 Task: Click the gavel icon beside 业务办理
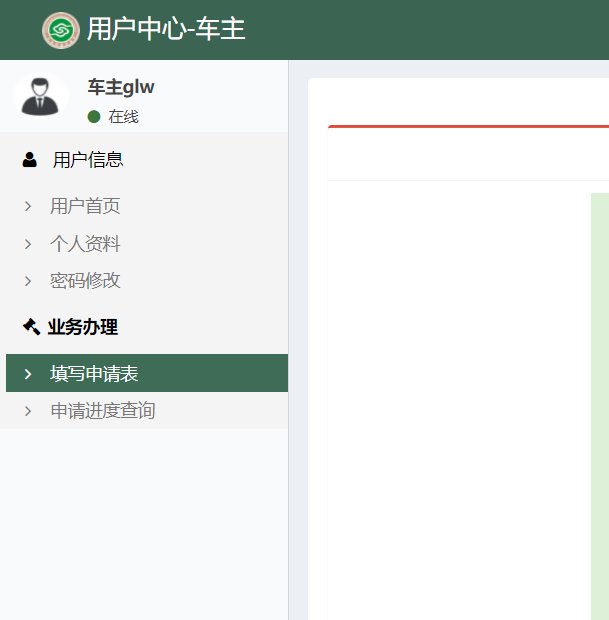[30, 327]
